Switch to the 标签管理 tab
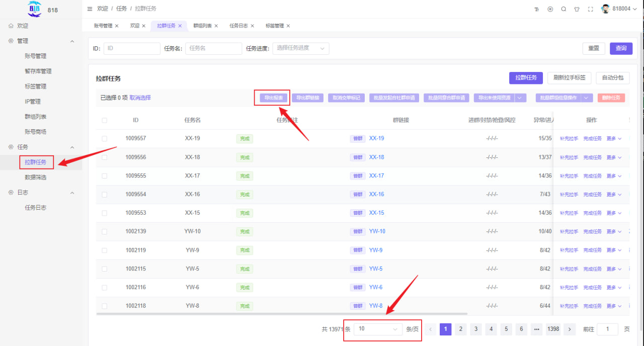644x346 pixels. tap(275, 26)
